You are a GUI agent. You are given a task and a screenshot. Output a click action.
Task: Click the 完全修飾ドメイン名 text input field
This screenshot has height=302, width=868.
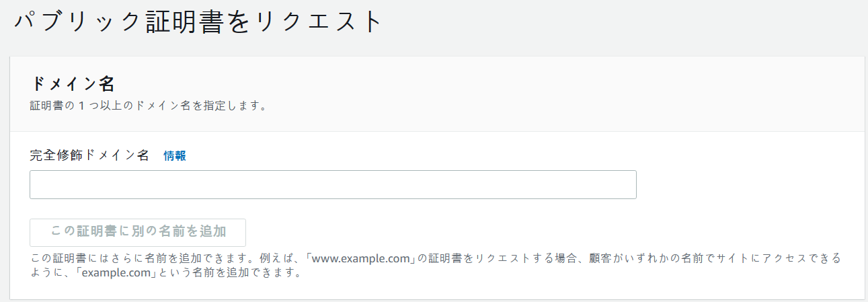tap(333, 185)
